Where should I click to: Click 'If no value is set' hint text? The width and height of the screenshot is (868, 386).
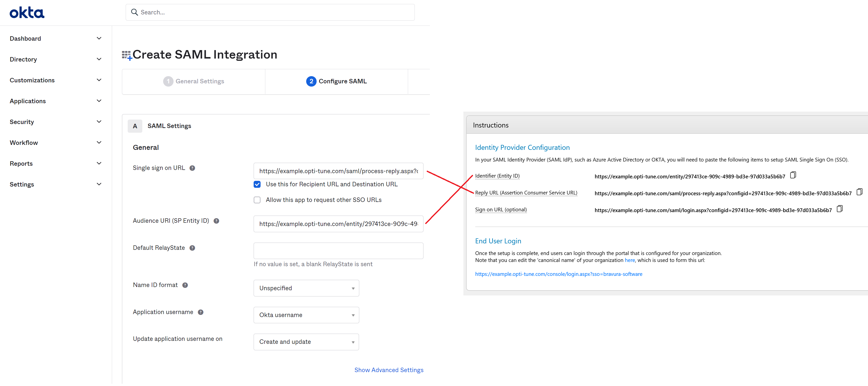[313, 265]
